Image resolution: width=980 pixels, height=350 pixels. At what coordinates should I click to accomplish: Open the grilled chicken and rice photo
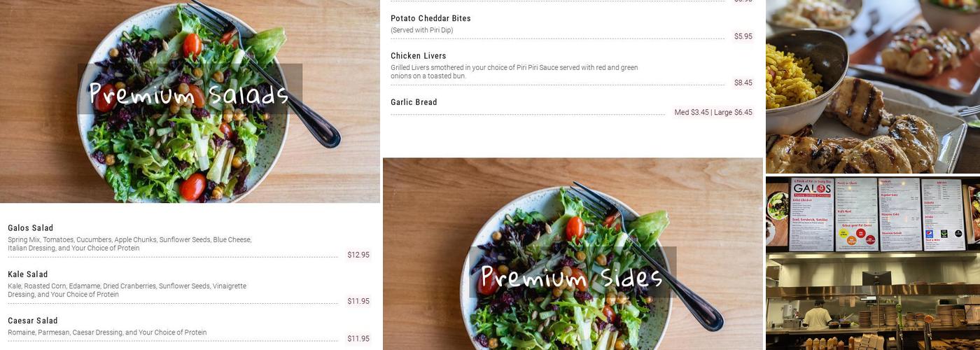873,87
